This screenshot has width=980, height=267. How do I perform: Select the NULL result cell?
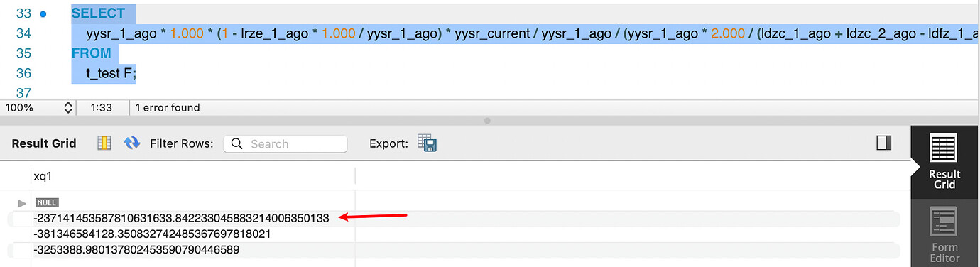click(x=47, y=202)
